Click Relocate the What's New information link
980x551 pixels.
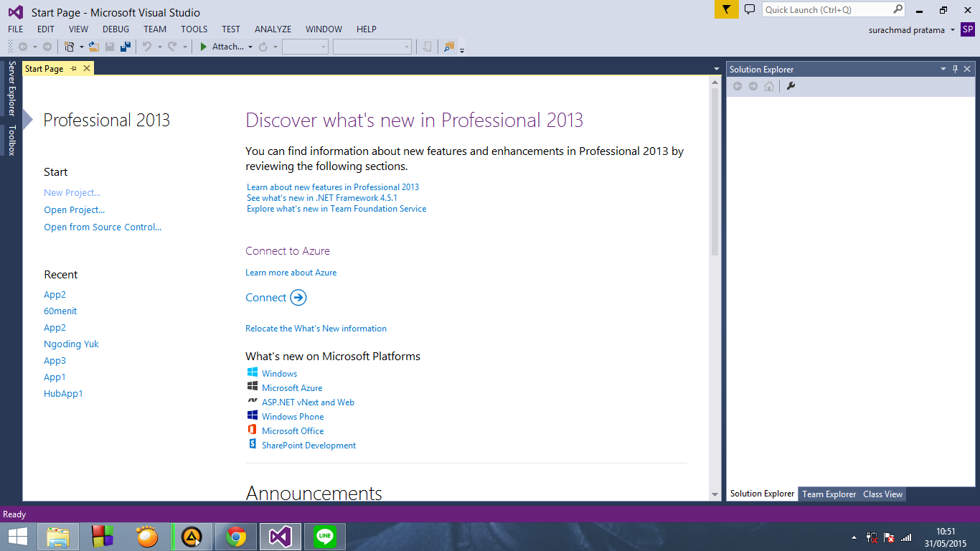click(316, 329)
